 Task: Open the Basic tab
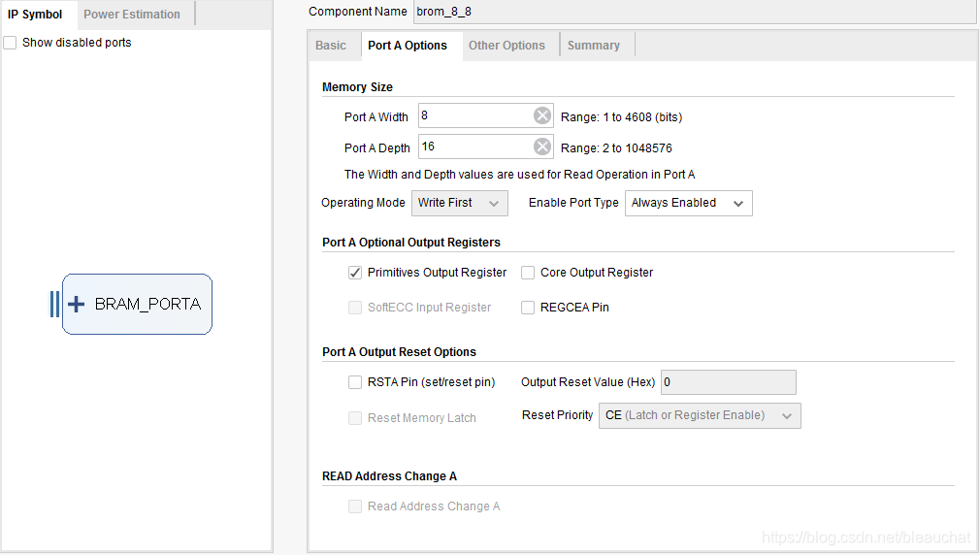tap(331, 46)
